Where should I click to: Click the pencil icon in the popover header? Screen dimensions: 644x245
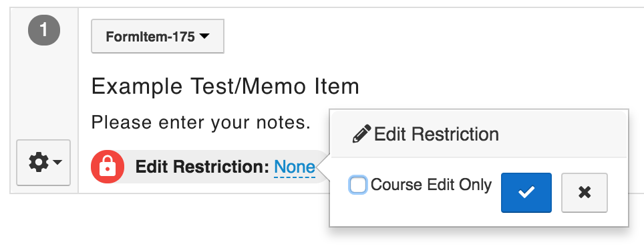pyautogui.click(x=362, y=134)
